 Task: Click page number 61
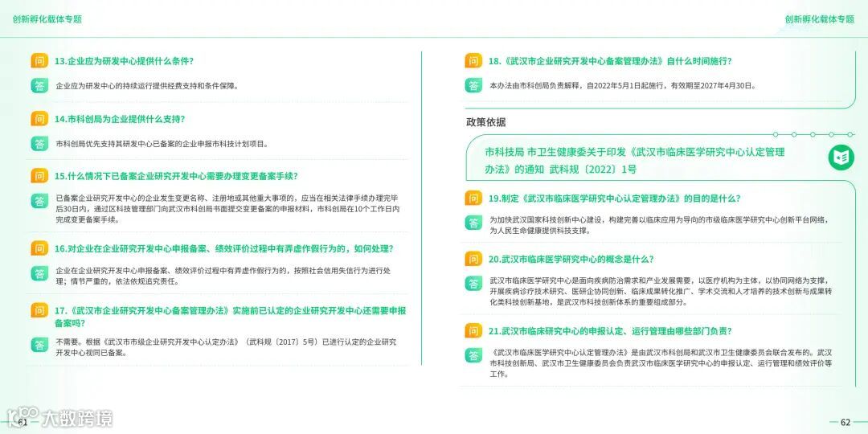pyautogui.click(x=23, y=422)
